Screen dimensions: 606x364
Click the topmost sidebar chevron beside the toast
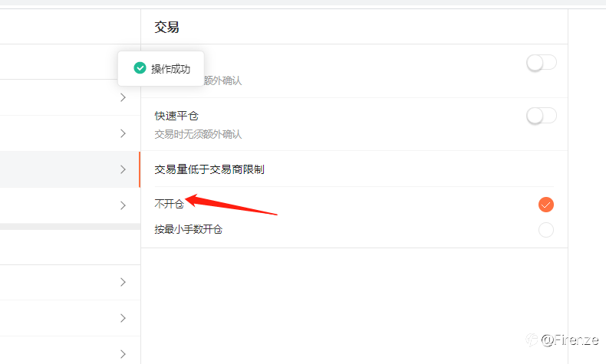pyautogui.click(x=123, y=97)
